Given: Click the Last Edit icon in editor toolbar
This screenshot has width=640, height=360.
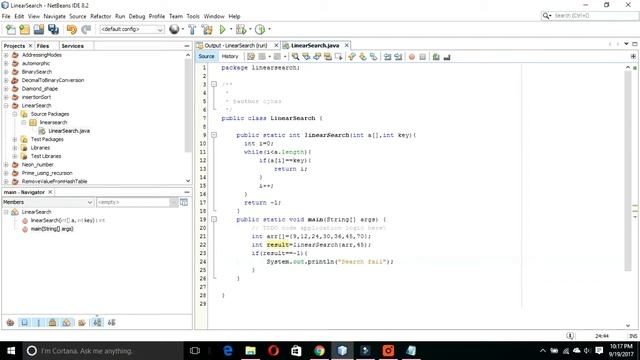Looking at the screenshot, I should pos(251,57).
